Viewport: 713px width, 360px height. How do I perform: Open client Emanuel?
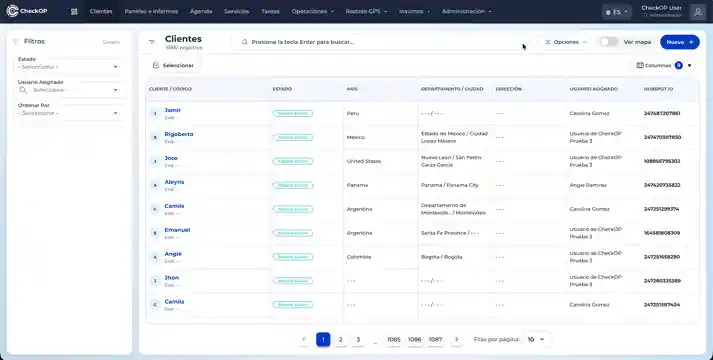tap(177, 230)
